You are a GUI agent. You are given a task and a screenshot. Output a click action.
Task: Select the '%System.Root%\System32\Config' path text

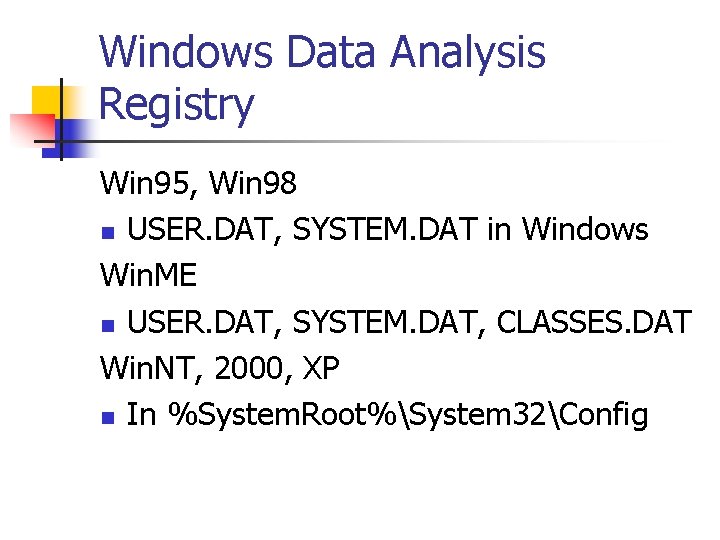click(408, 413)
